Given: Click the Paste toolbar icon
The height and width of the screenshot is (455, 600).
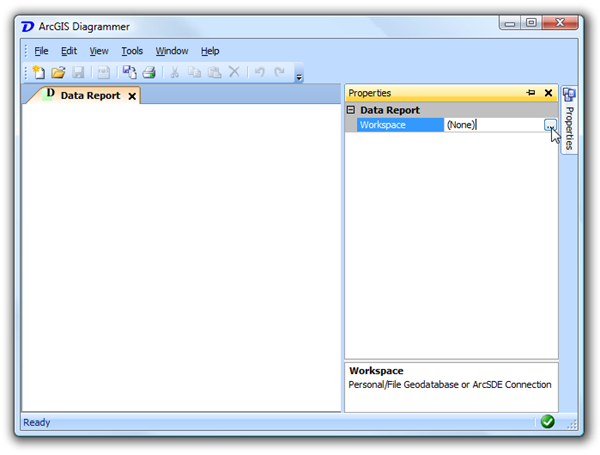Looking at the screenshot, I should click(x=214, y=72).
